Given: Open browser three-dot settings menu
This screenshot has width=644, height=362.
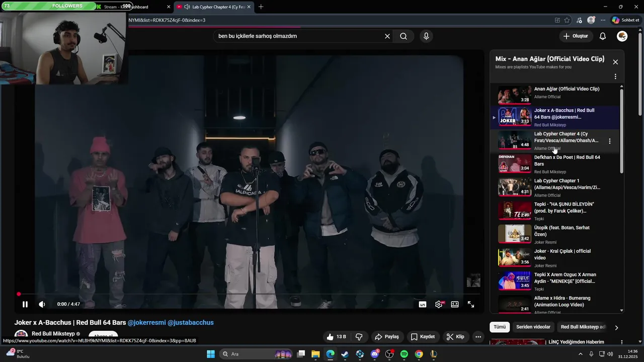Looking at the screenshot, I should coord(603,20).
